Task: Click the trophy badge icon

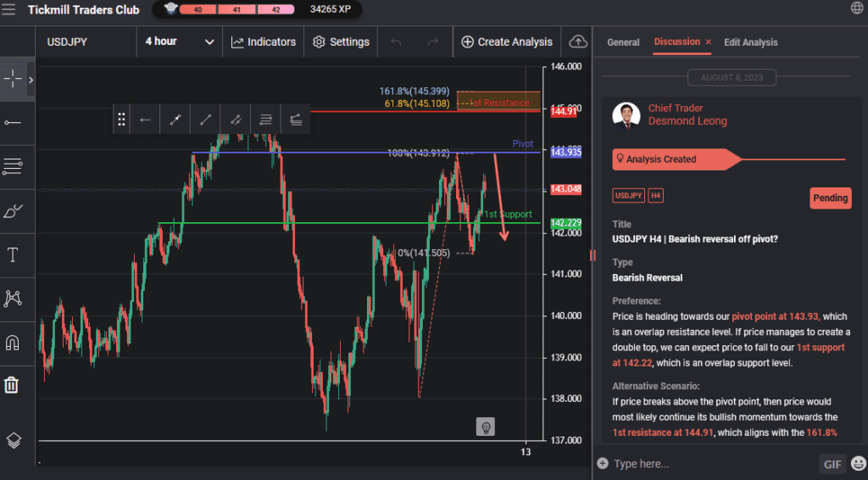Action: tap(170, 8)
